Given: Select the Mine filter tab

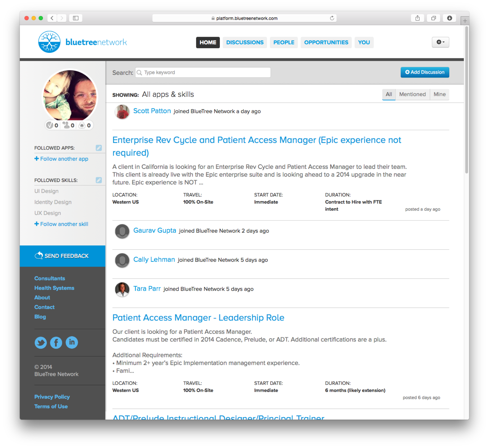Looking at the screenshot, I should [439, 94].
